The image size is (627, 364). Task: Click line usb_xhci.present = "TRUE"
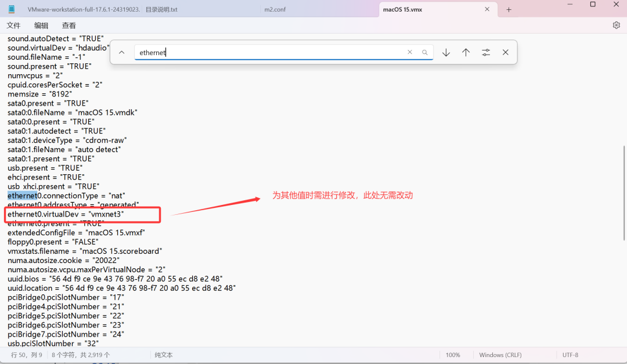click(53, 186)
